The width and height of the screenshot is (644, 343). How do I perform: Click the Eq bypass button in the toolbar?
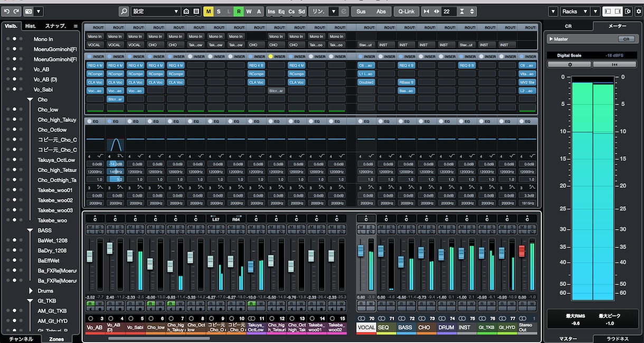click(x=281, y=11)
